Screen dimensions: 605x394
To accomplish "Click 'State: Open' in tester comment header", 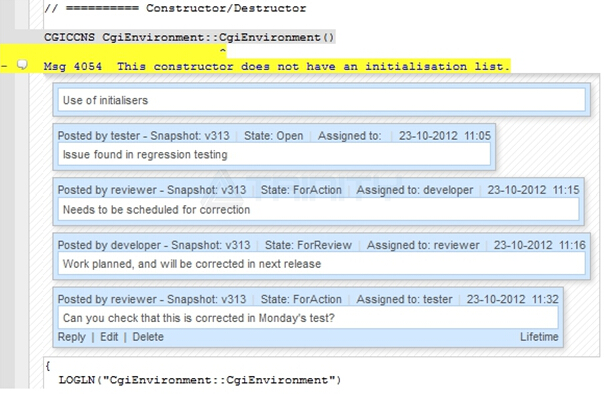I will tap(274, 136).
